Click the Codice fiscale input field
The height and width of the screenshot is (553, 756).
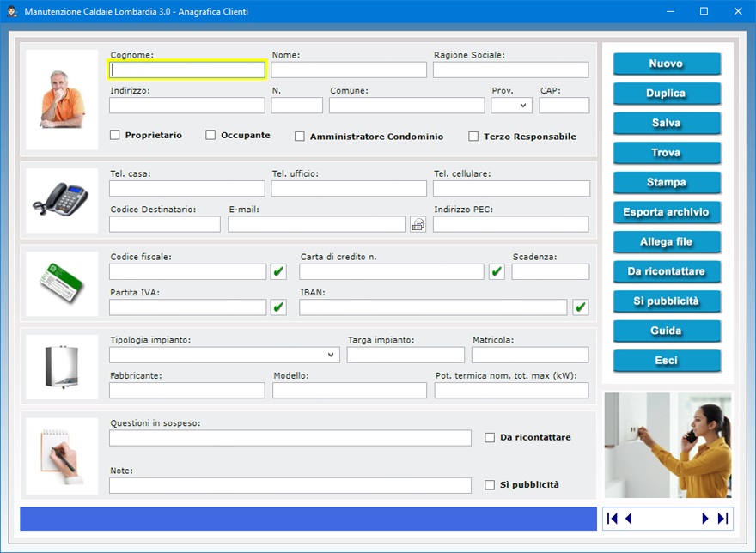[x=187, y=271]
